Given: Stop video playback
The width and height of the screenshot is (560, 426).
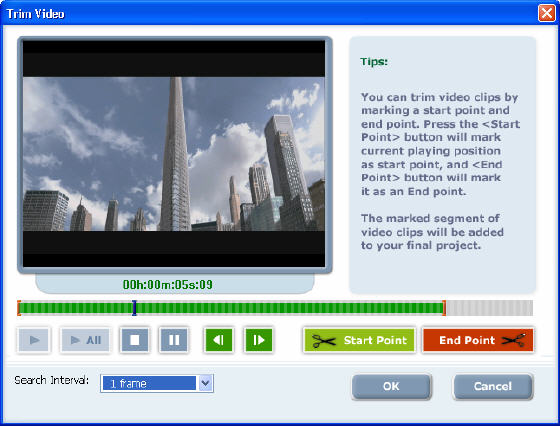Looking at the screenshot, I should (135, 340).
